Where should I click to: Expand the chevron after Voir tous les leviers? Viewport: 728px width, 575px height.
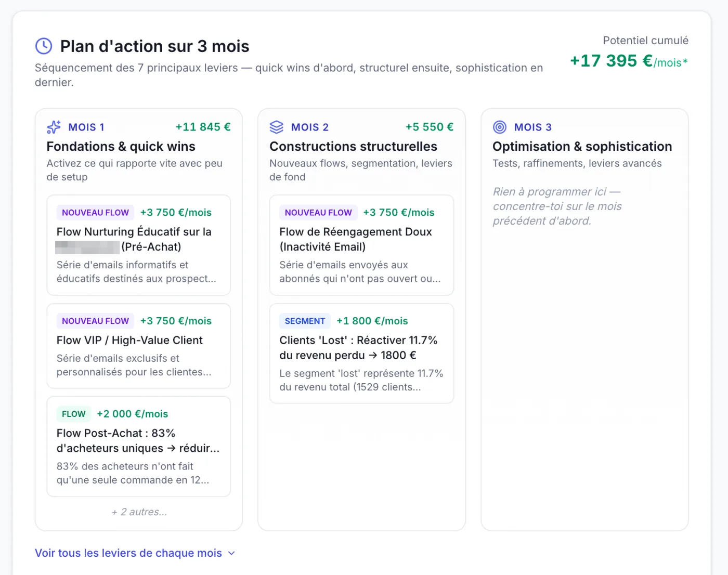point(231,553)
